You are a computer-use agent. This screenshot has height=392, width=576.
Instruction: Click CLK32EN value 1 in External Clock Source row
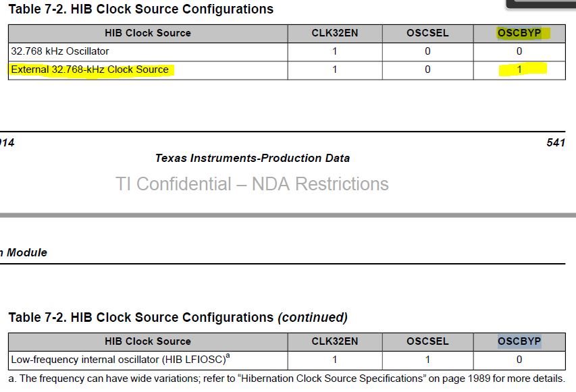tap(334, 69)
